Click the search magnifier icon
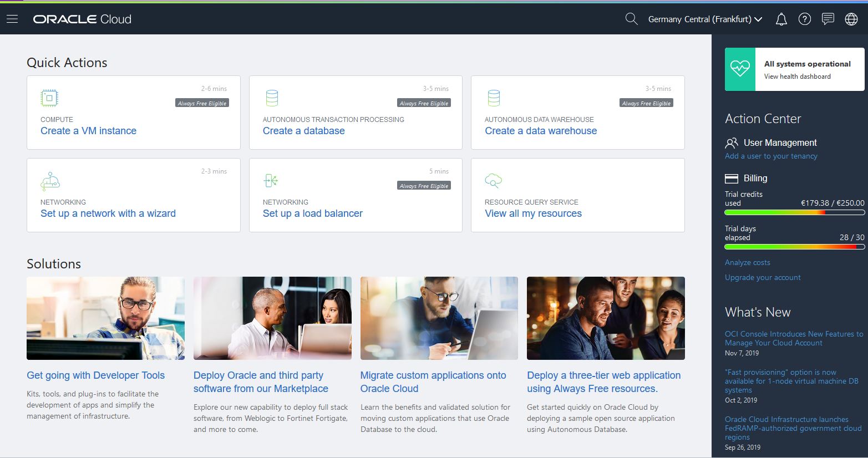Screen dimensions: 868x458 631,19
